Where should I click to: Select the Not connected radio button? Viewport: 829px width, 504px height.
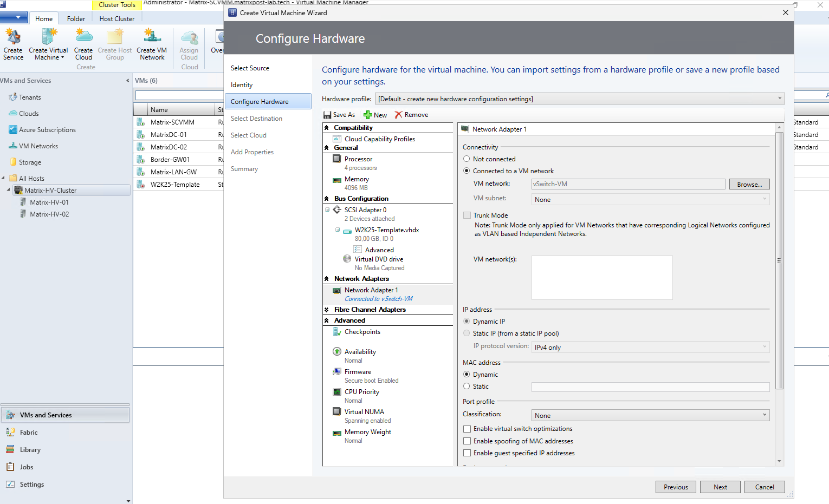point(467,159)
